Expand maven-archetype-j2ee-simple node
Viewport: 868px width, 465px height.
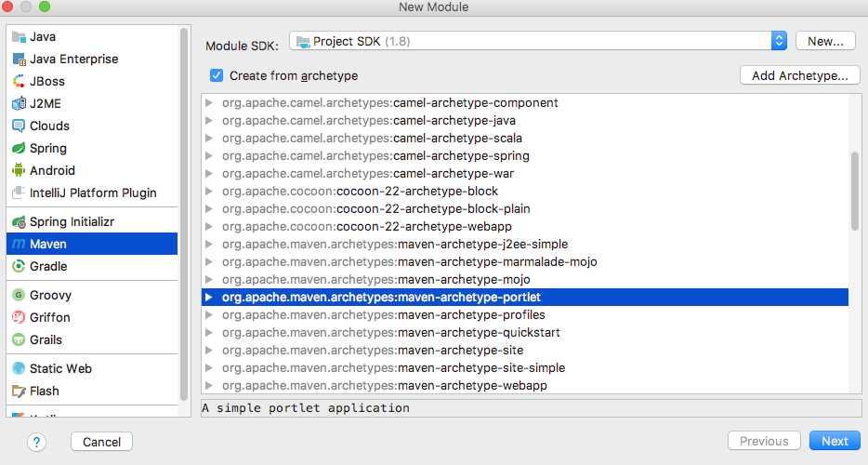pyautogui.click(x=209, y=244)
